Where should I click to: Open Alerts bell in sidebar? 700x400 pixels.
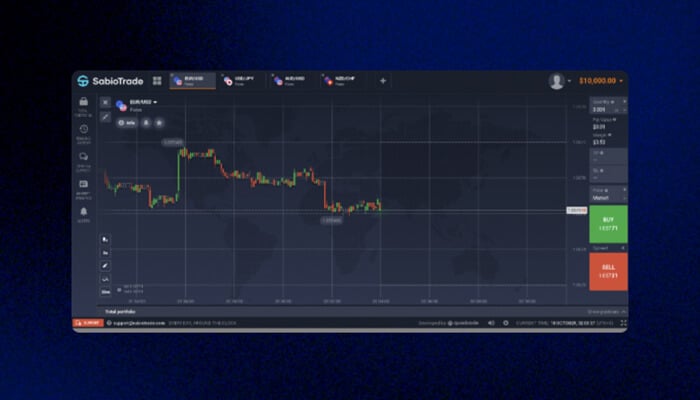(x=83, y=214)
